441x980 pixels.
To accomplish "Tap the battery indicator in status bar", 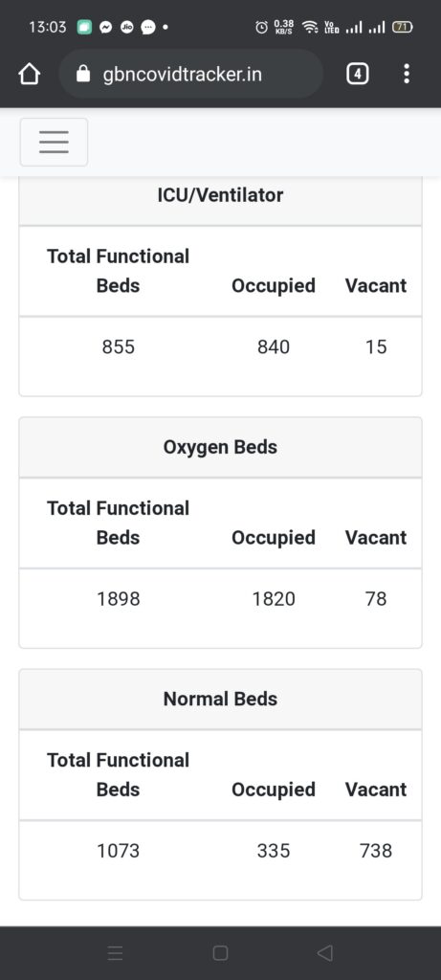I will pyautogui.click(x=402, y=28).
